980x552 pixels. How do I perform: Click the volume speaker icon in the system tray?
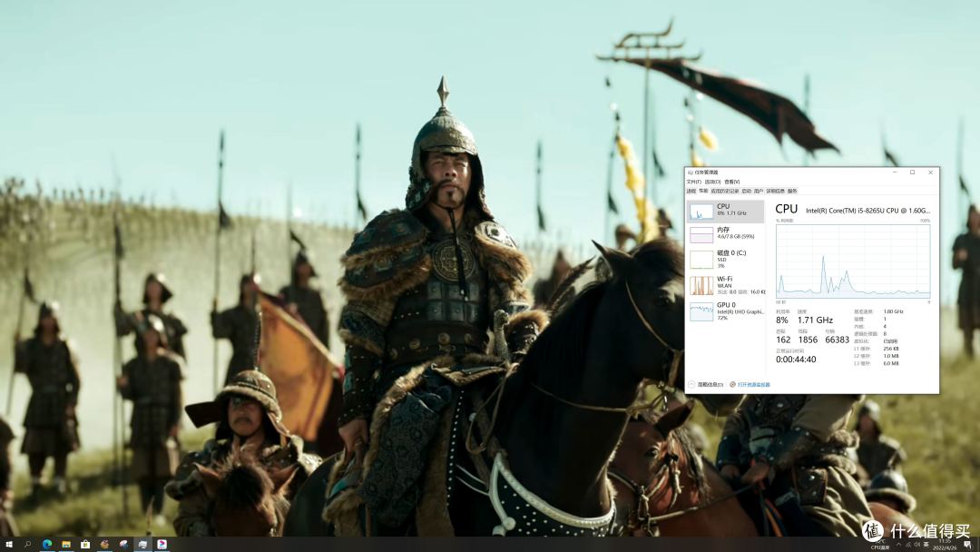tap(916, 545)
